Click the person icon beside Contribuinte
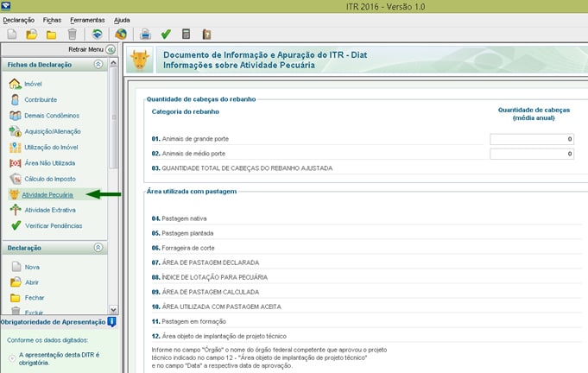This screenshot has height=373, width=588. coord(15,99)
